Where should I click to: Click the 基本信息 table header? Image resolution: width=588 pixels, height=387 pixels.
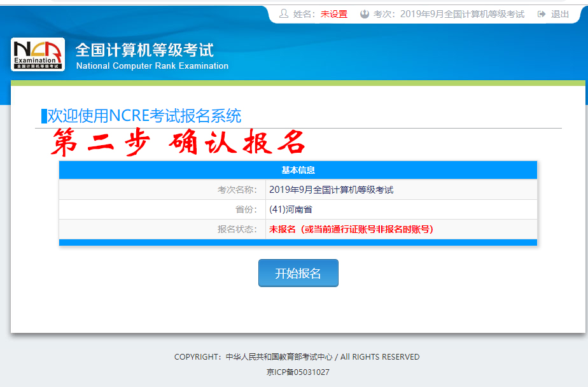click(x=298, y=170)
